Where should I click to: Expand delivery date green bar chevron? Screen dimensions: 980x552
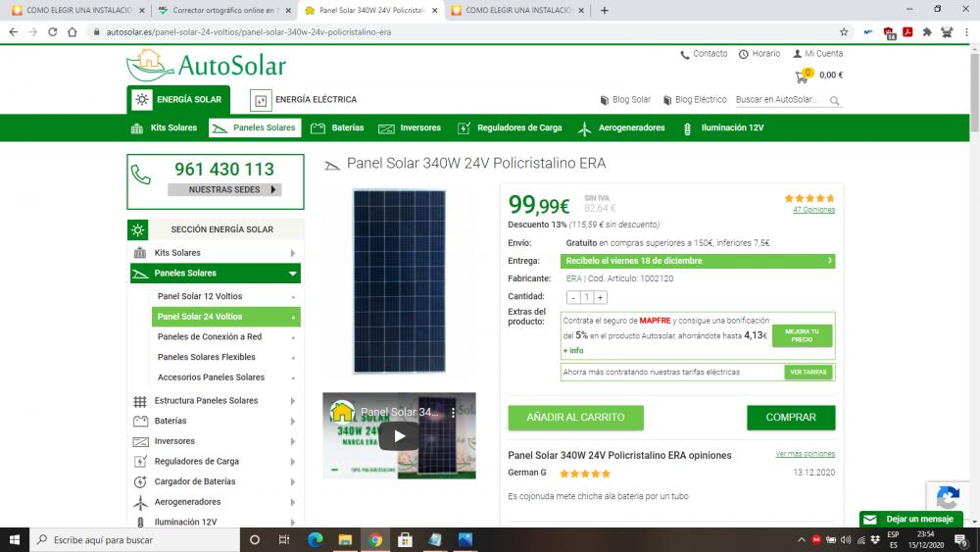pyautogui.click(x=829, y=261)
